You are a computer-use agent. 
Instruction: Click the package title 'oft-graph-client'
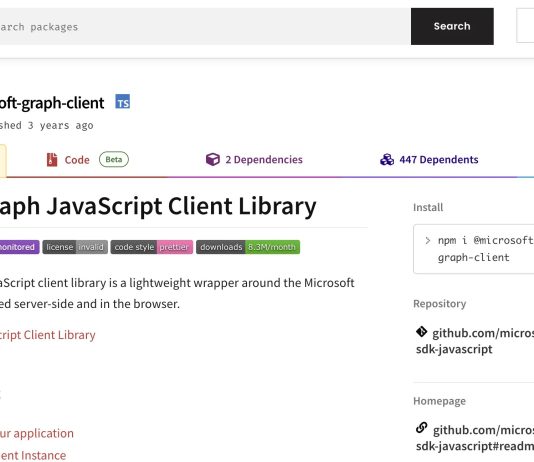pos(52,102)
